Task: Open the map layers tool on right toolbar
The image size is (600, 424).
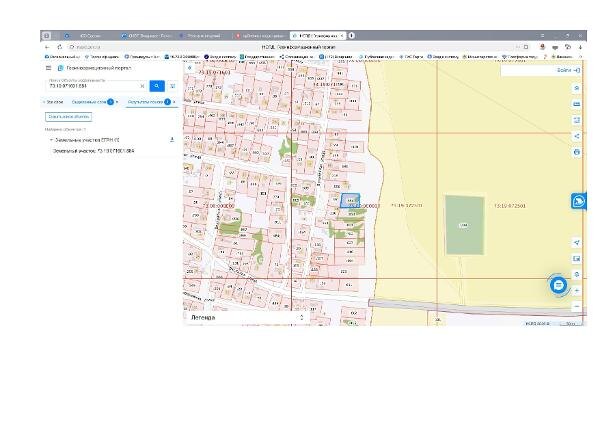Action: [x=577, y=88]
